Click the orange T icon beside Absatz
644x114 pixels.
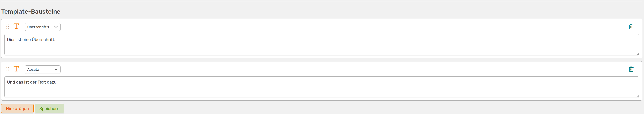pyautogui.click(x=16, y=69)
